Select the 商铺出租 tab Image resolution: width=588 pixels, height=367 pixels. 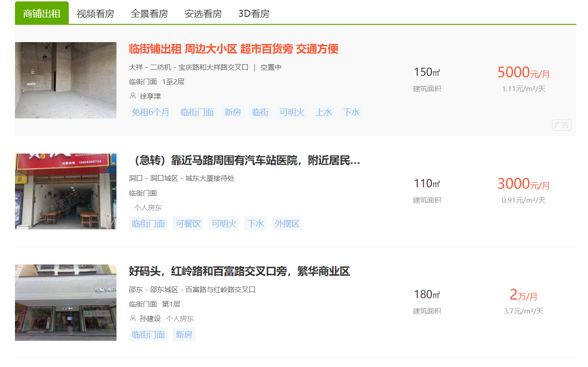point(42,13)
